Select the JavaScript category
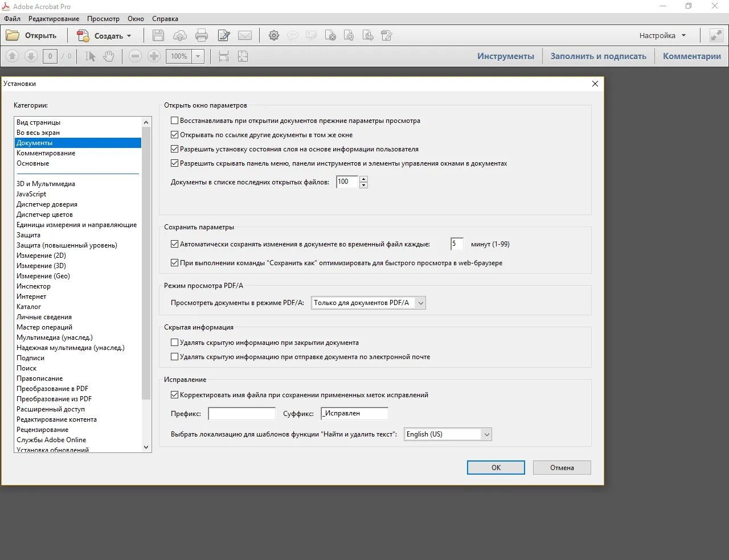 click(31, 194)
